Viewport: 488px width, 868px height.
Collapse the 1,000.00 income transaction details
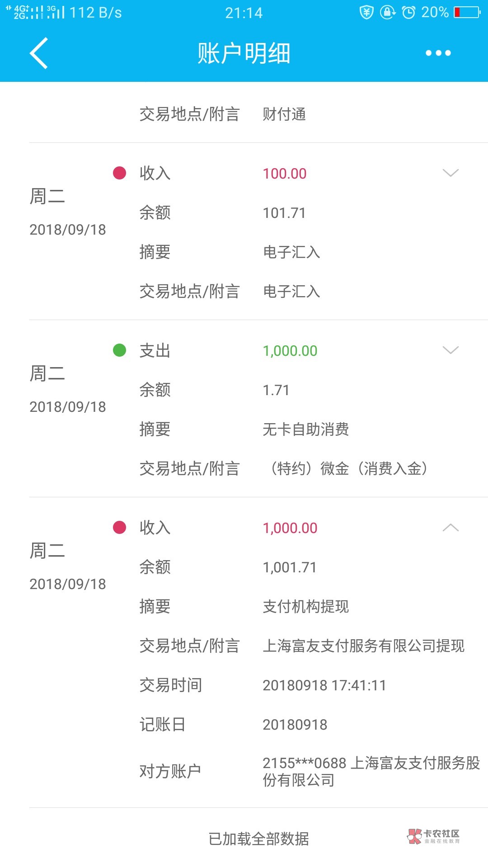(450, 528)
